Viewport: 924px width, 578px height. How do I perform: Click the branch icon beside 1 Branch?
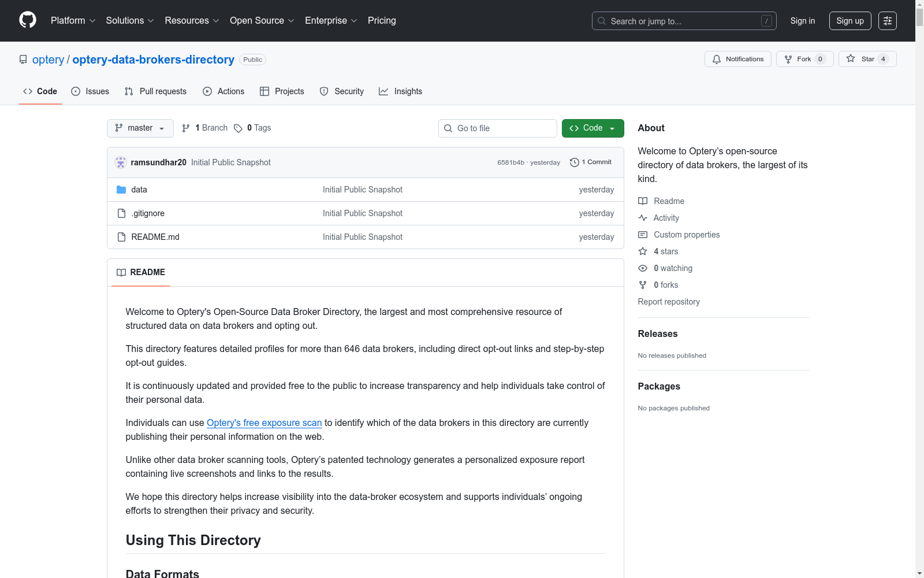[x=186, y=128]
